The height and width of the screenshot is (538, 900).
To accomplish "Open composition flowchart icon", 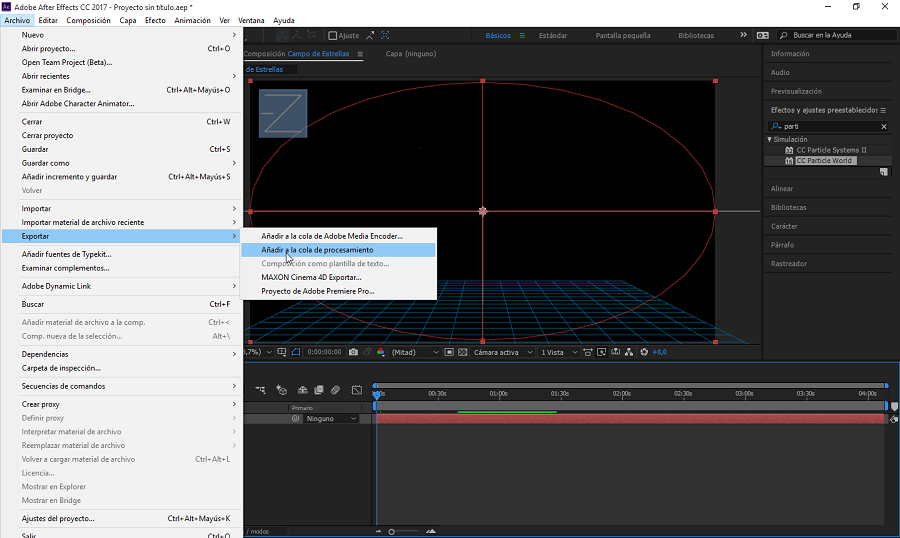I will click(x=629, y=352).
